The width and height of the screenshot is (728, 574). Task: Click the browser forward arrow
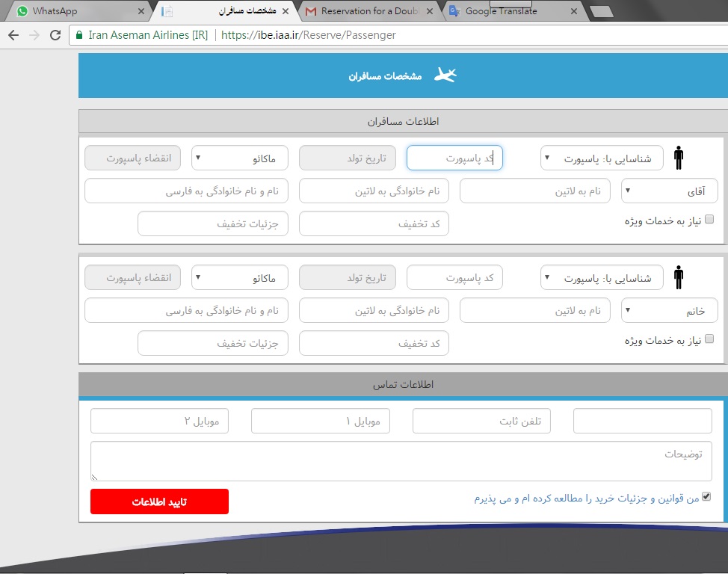pos(34,35)
